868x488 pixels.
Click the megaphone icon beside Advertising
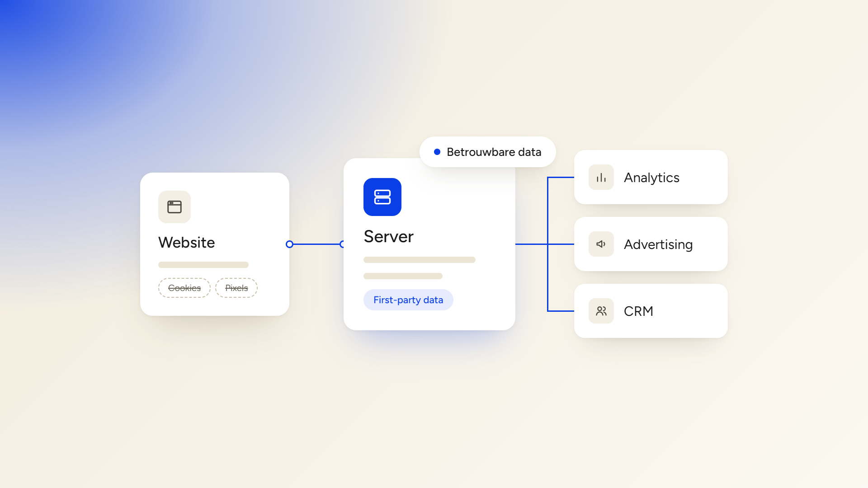[x=601, y=244]
